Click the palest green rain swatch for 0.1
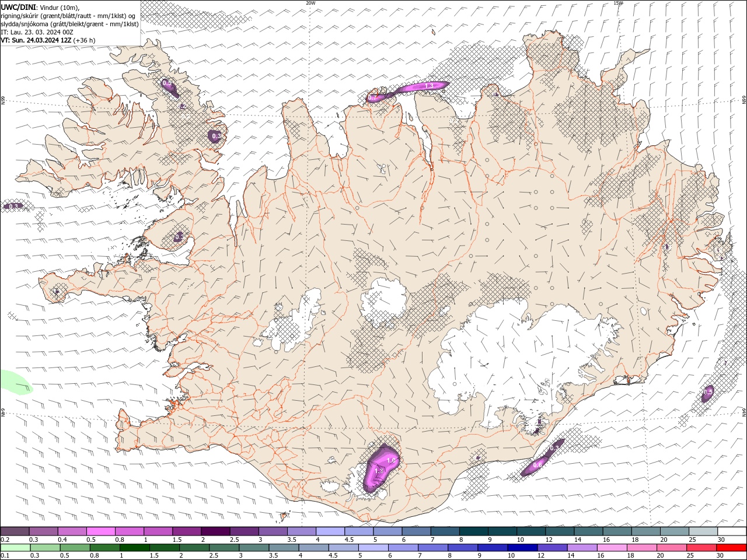The image size is (747, 560). click(x=15, y=548)
